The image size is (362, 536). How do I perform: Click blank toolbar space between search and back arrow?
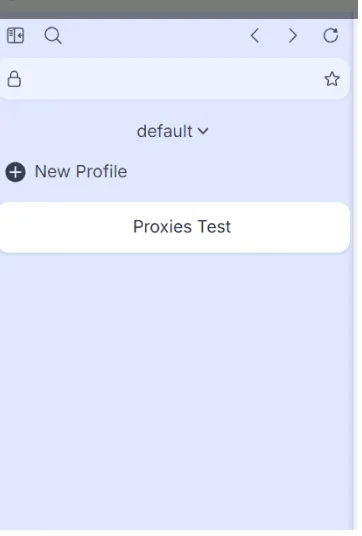click(x=156, y=36)
